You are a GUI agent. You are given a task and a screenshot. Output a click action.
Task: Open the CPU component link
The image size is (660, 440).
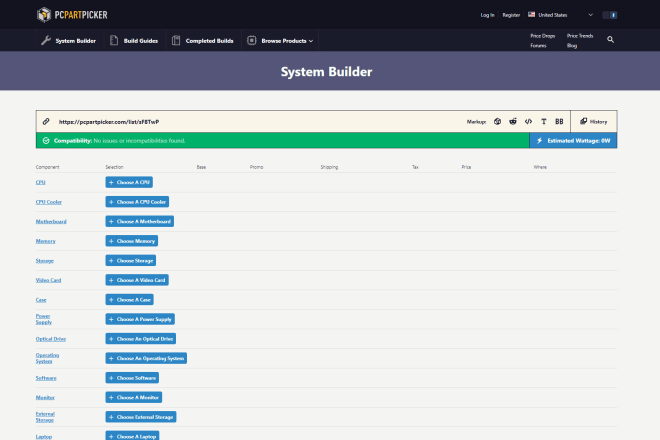[x=40, y=182]
